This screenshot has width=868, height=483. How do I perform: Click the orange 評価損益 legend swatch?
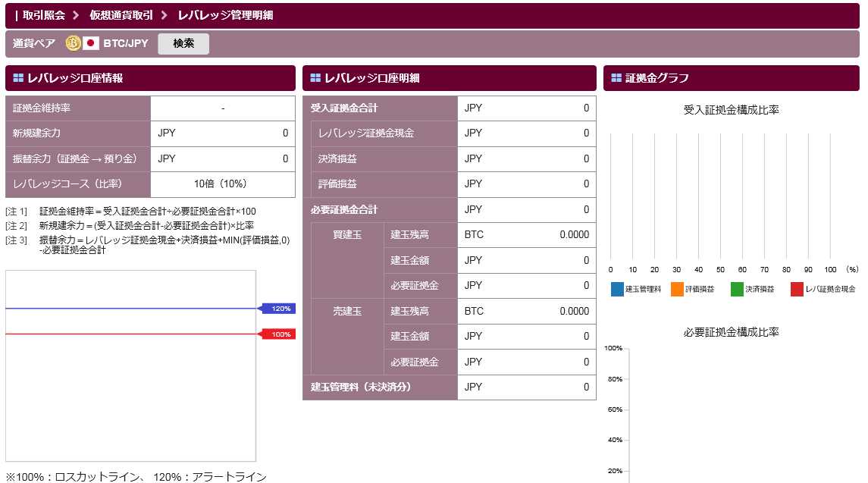pyautogui.click(x=677, y=290)
